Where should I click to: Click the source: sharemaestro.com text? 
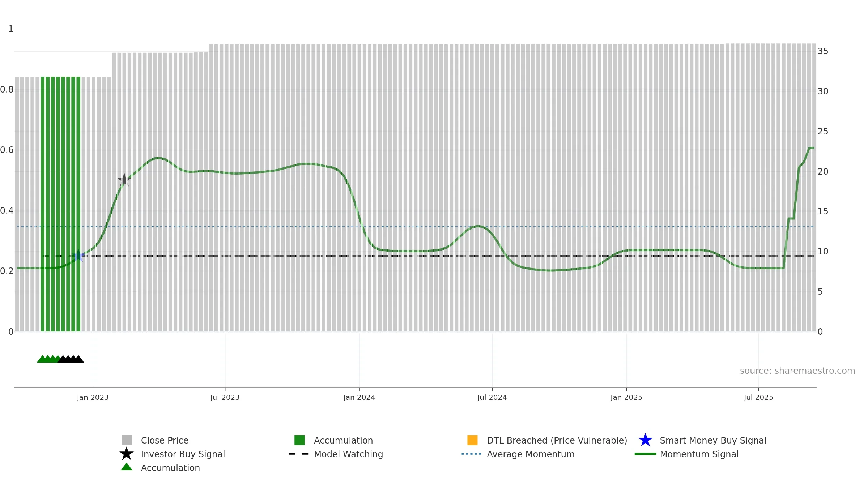(x=797, y=371)
